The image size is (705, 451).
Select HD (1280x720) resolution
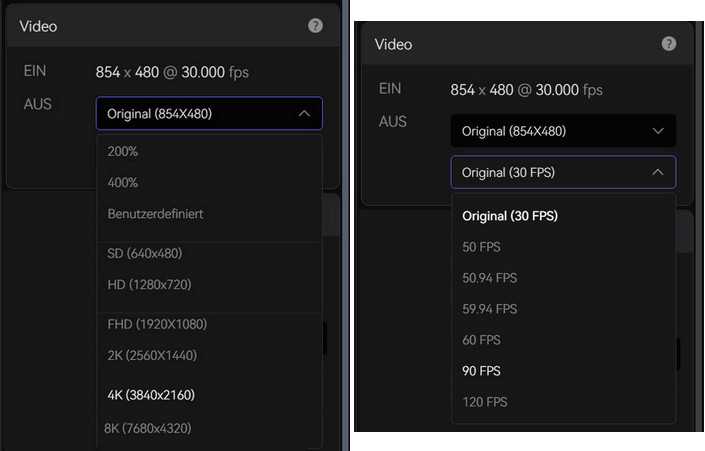(x=209, y=284)
